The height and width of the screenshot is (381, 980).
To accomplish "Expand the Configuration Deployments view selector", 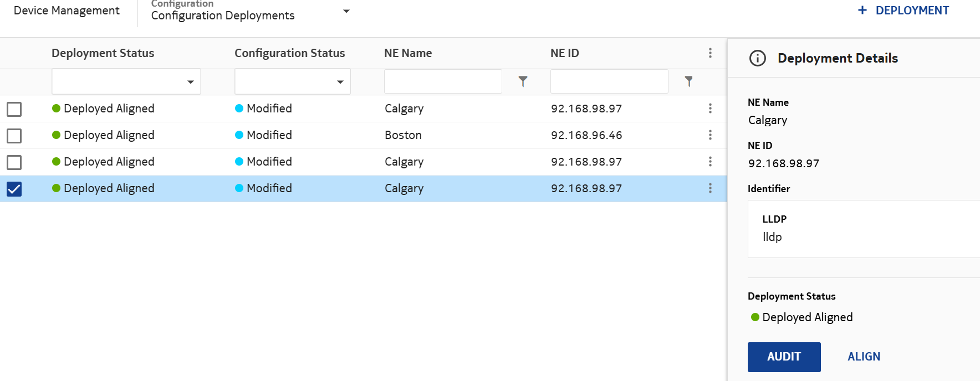I will click(346, 11).
